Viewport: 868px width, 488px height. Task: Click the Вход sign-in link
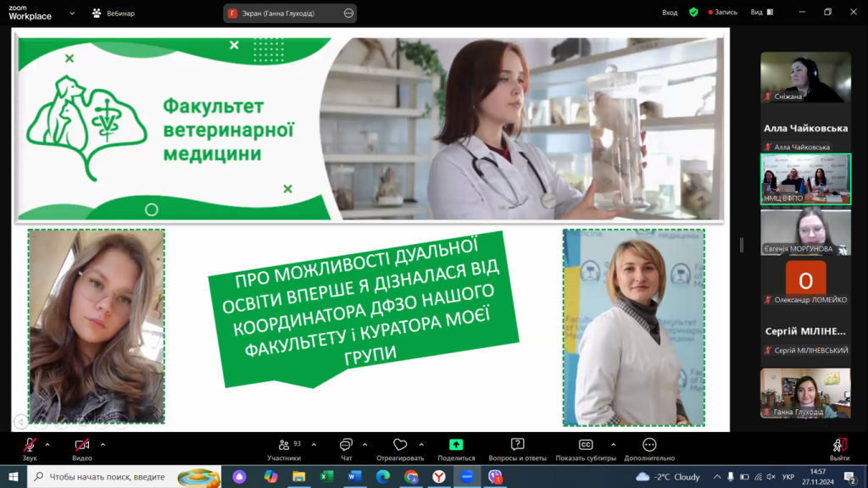pyautogui.click(x=670, y=13)
